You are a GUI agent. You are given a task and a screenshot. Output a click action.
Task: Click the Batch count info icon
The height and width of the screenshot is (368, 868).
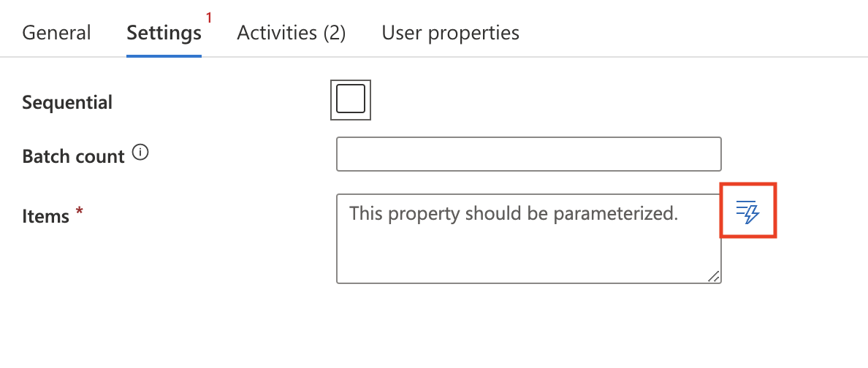coord(141,153)
